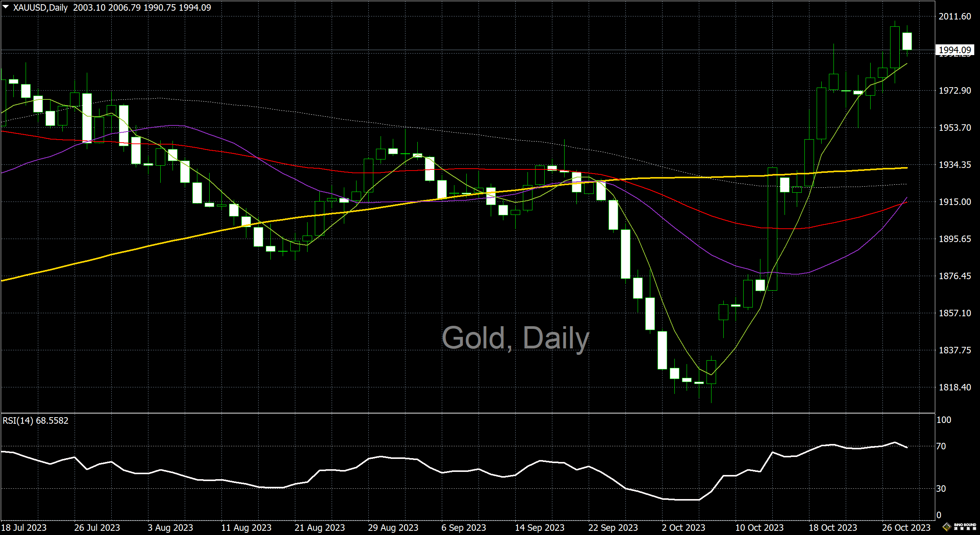
Task: Click the OHLC values in the chart header
Action: click(x=142, y=8)
